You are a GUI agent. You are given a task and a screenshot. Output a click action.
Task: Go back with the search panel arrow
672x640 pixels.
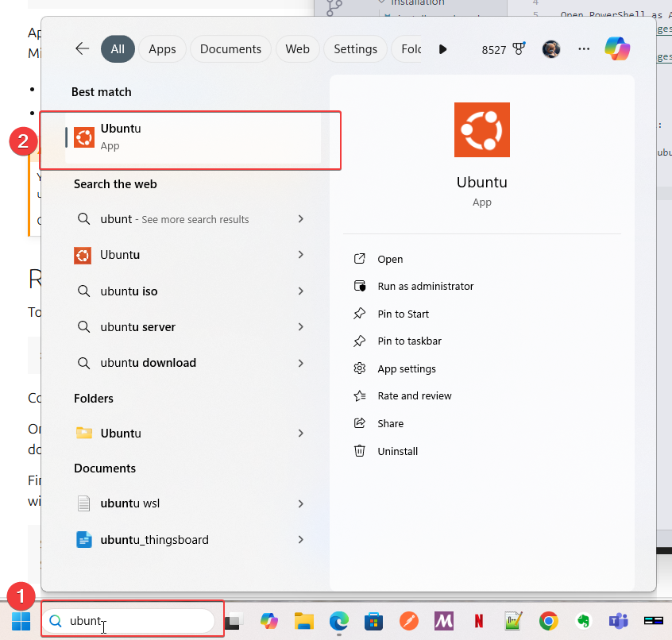coord(82,49)
